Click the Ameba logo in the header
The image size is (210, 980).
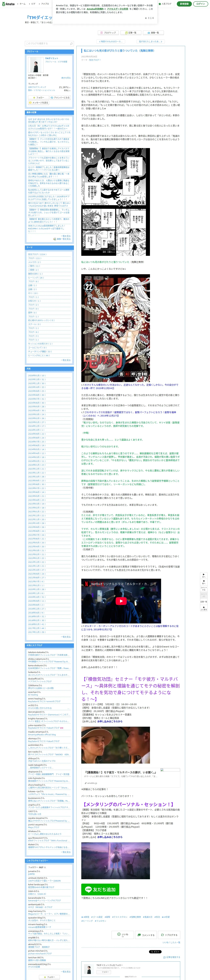coord(8,4)
